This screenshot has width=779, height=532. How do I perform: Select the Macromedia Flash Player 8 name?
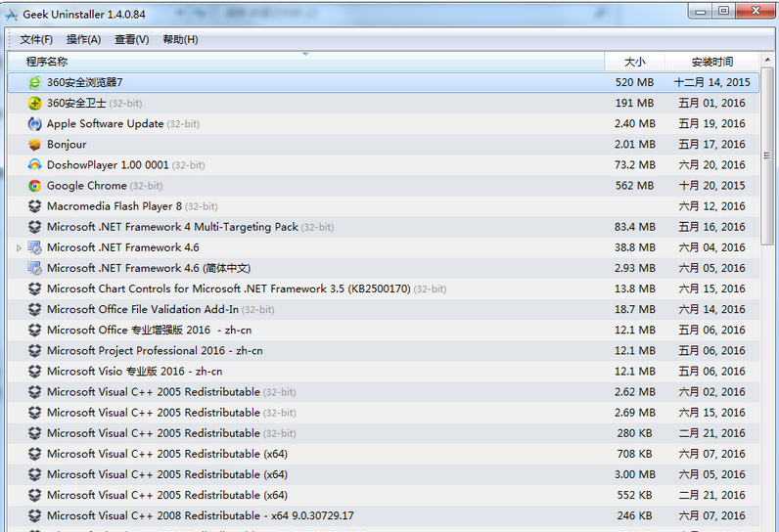pos(115,206)
